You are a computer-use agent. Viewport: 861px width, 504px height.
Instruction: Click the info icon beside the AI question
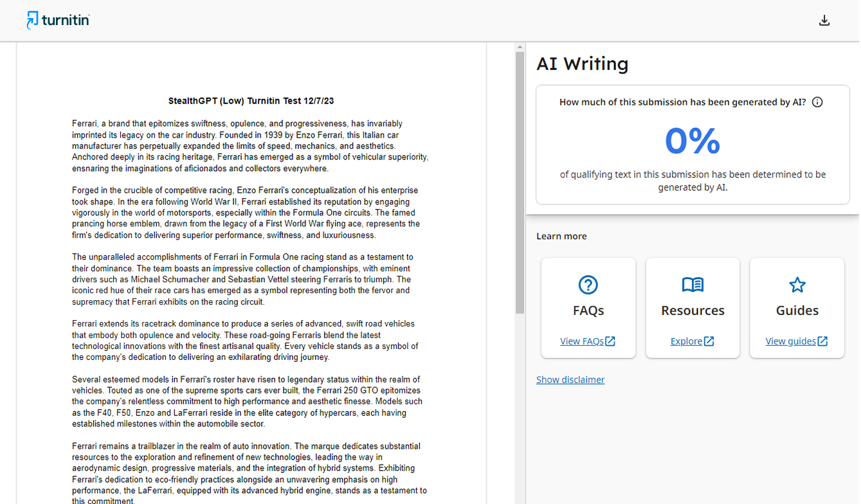(817, 102)
